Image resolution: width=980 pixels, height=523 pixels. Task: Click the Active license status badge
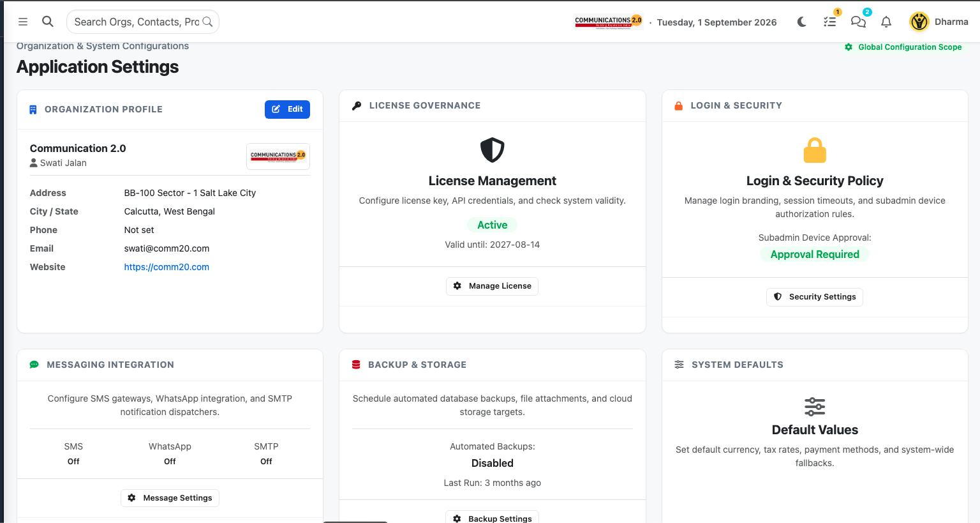point(492,225)
